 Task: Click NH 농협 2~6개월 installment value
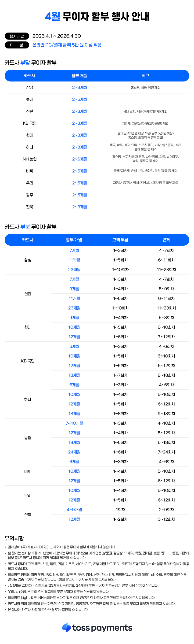pos(80,159)
